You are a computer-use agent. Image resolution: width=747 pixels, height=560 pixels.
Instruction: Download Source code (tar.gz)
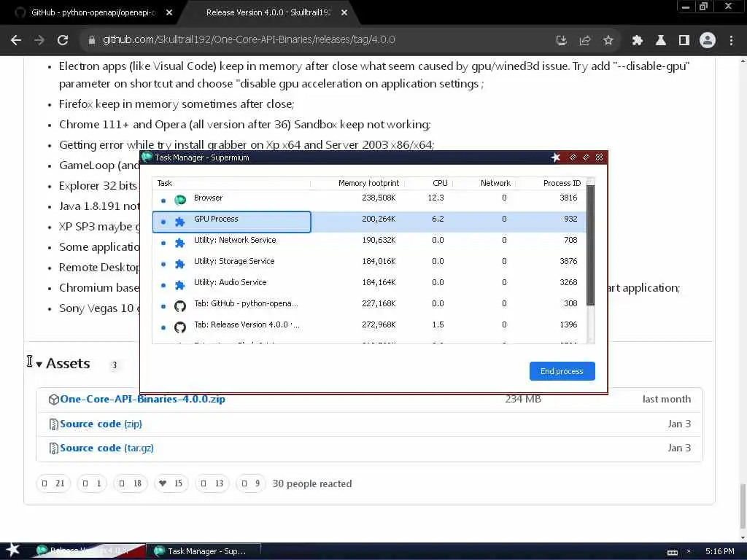(x=107, y=448)
